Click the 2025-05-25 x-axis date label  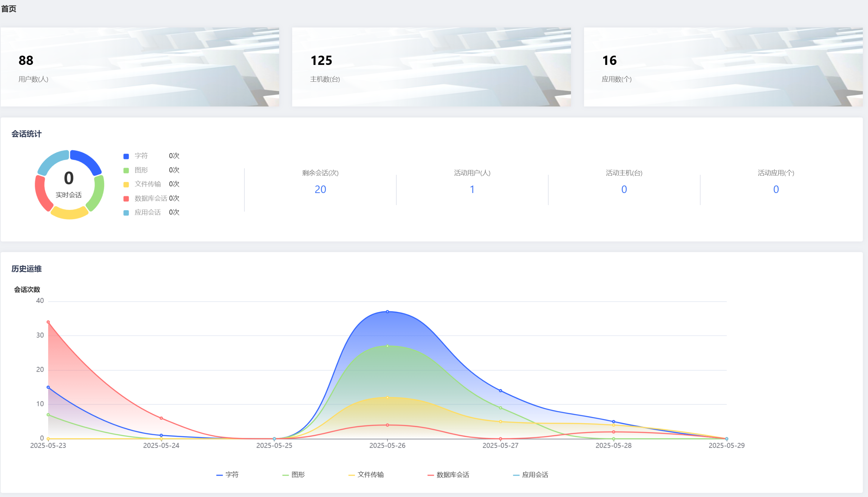tap(274, 445)
